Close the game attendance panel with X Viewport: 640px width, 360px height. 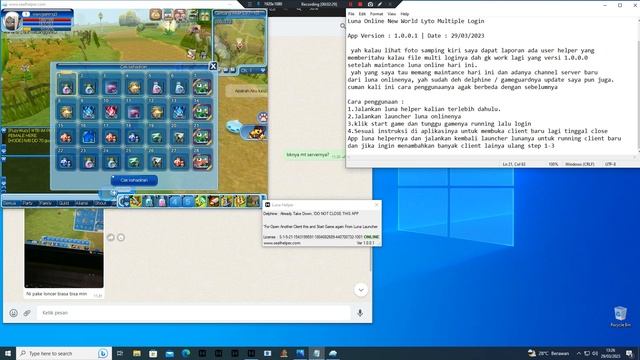tap(213, 66)
